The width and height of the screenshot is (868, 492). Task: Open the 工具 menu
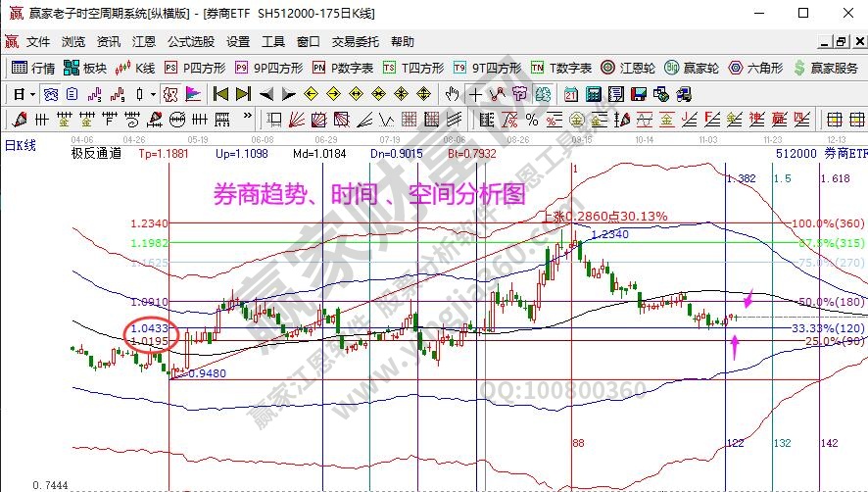point(273,42)
